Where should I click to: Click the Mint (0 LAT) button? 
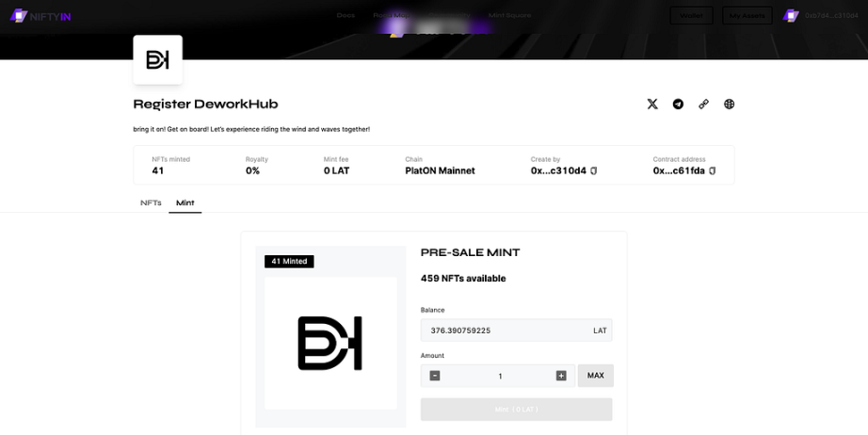517,410
